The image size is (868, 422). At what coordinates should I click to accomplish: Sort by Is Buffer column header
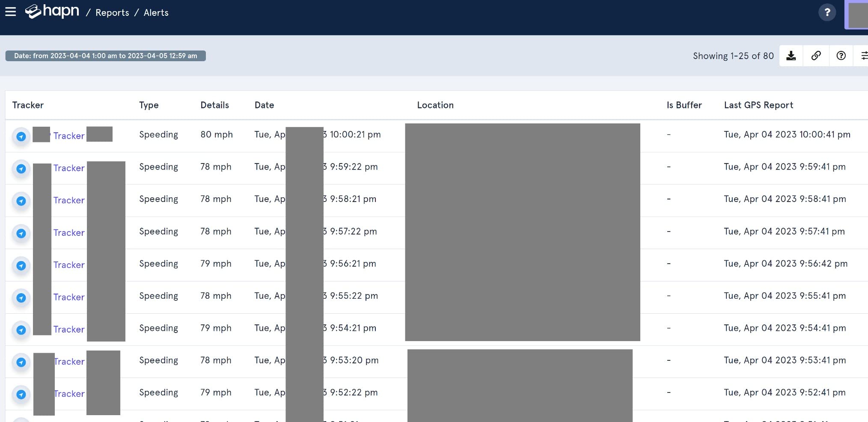[x=684, y=105]
